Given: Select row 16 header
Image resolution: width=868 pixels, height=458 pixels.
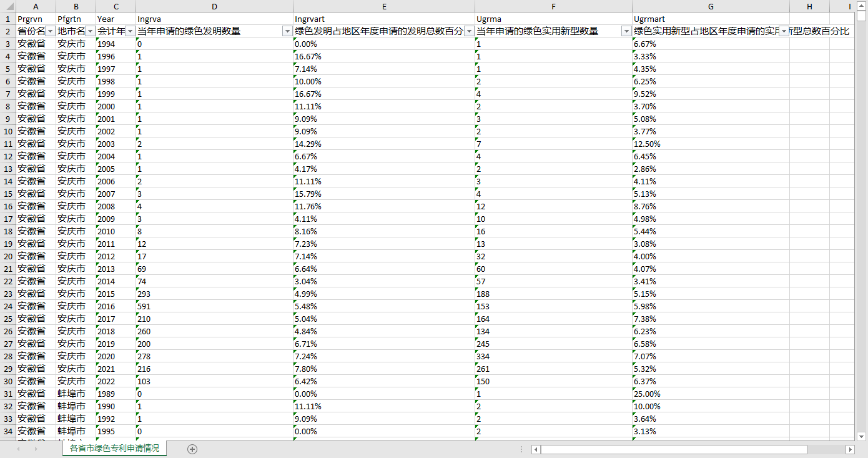Looking at the screenshot, I should coord(8,206).
